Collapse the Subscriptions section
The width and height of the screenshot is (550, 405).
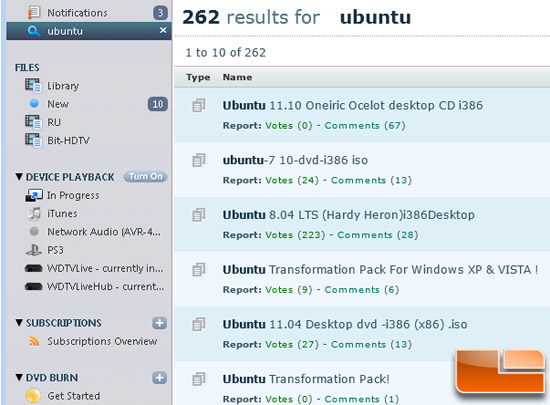click(20, 323)
